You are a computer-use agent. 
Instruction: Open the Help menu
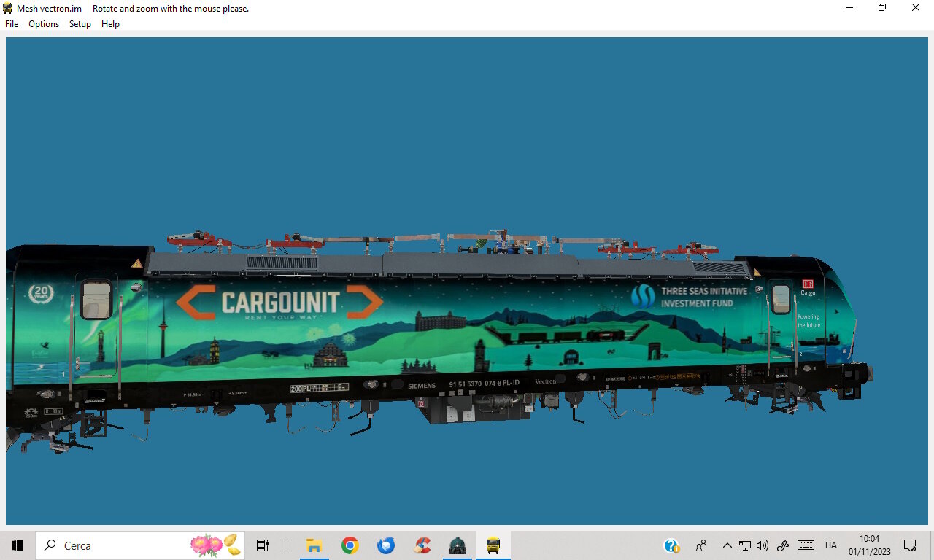pyautogui.click(x=110, y=24)
